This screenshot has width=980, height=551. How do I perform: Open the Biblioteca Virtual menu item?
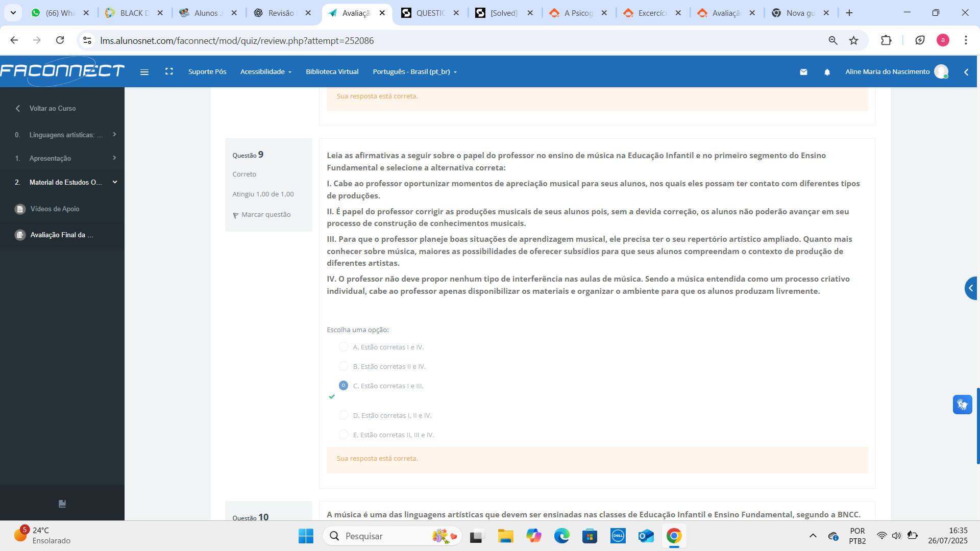click(x=332, y=72)
